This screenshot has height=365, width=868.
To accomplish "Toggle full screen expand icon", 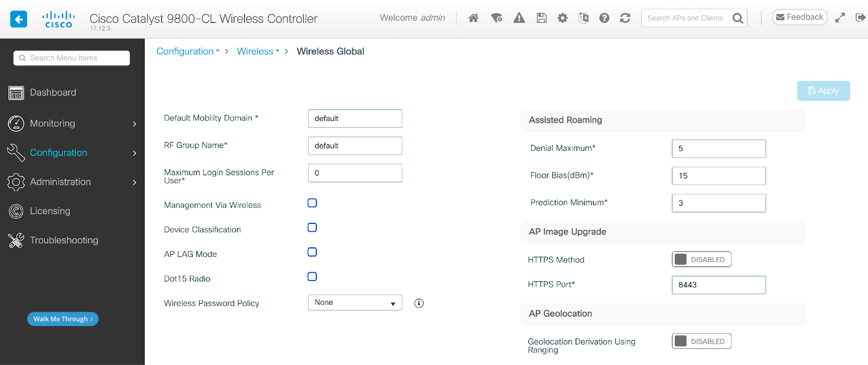I will coord(840,17).
